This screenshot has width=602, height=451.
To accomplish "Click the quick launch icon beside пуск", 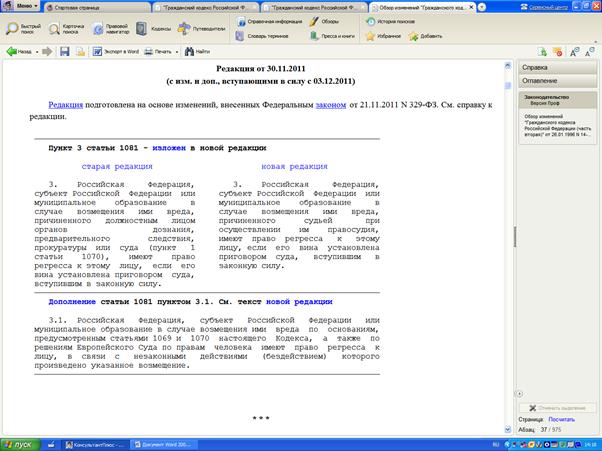I will 51,445.
